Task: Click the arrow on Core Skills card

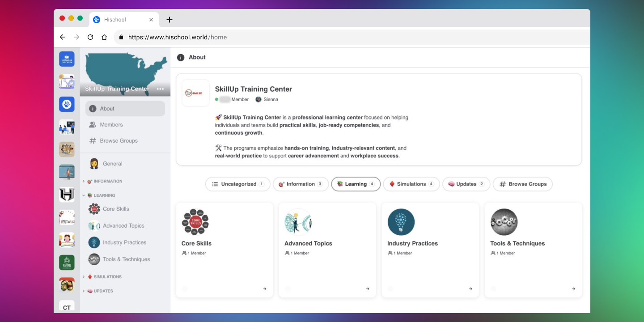Action: [265, 289]
